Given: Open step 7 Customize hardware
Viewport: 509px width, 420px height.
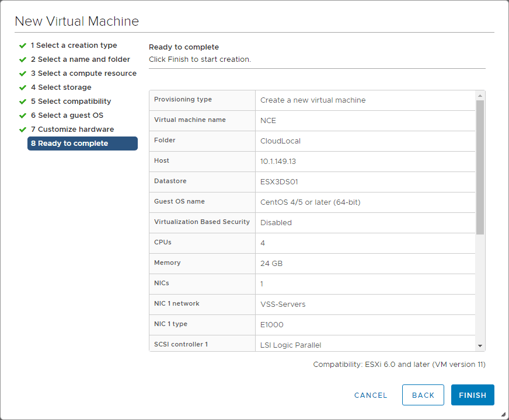Looking at the screenshot, I should [72, 129].
